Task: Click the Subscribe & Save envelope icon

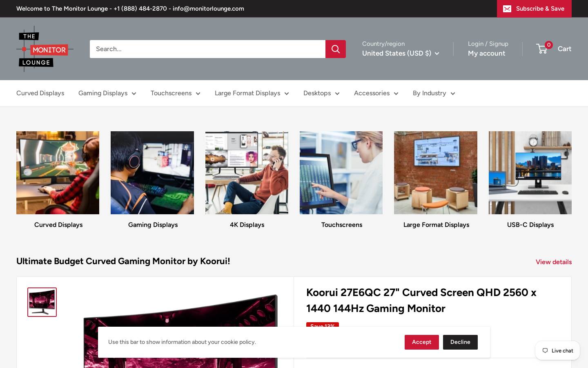Action: click(x=507, y=9)
